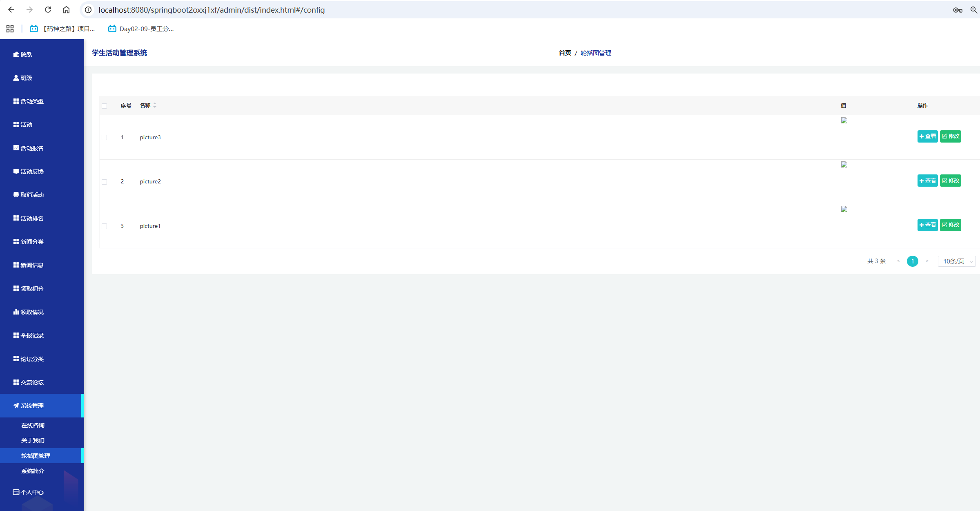Click broken image thumbnail for picture3
Image resolution: width=980 pixels, height=511 pixels.
844,120
